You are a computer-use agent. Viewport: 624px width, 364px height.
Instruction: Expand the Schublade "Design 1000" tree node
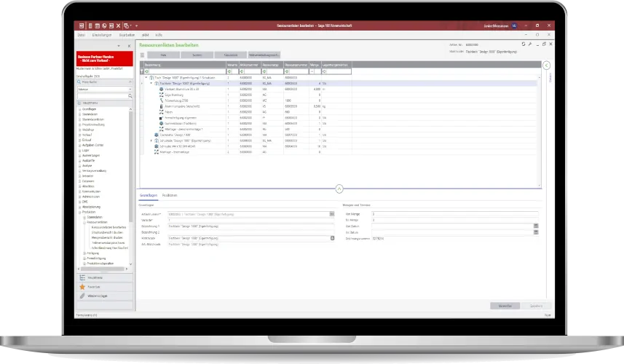[151, 141]
